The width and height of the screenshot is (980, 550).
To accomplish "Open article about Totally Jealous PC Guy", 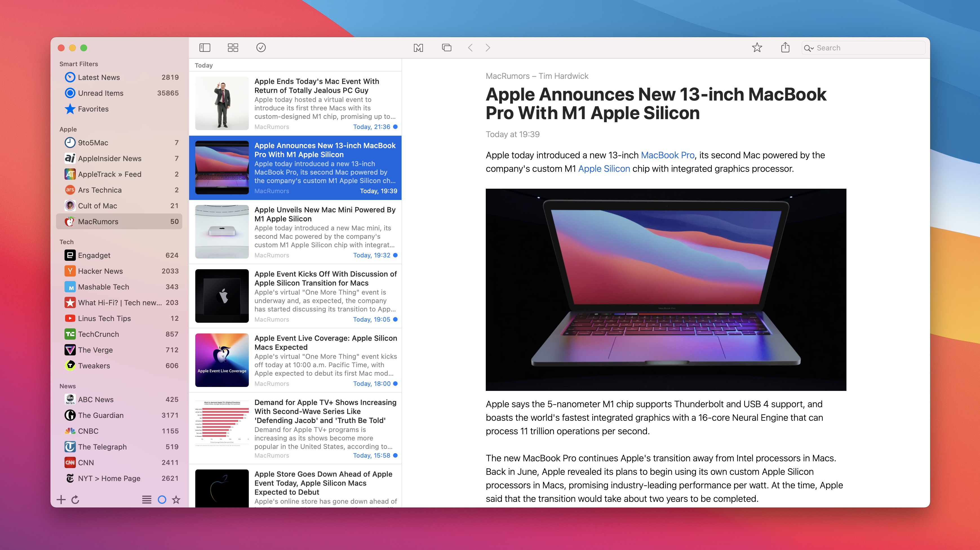I will coord(295,103).
